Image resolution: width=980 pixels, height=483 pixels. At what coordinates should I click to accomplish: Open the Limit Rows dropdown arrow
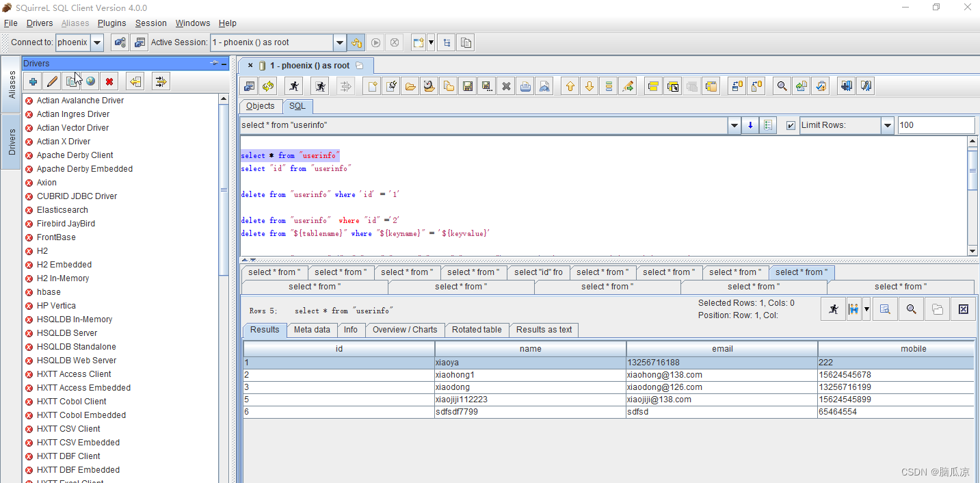(888, 125)
